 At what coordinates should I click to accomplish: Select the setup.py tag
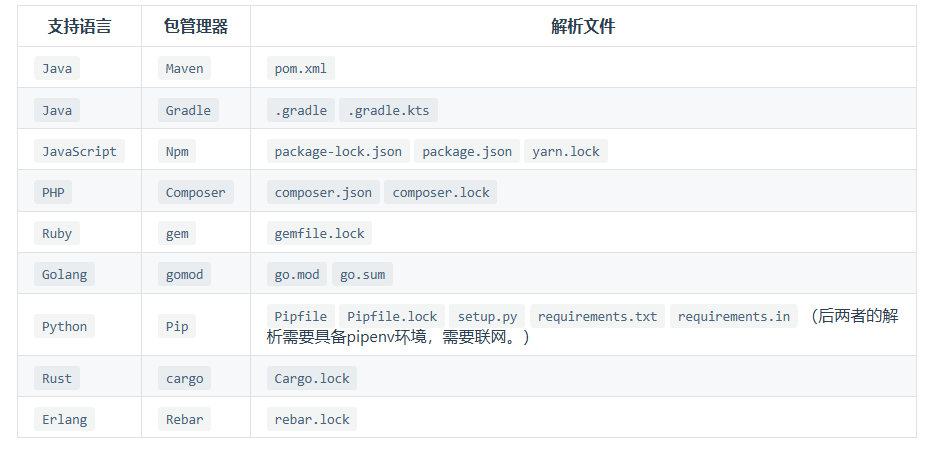(x=487, y=317)
